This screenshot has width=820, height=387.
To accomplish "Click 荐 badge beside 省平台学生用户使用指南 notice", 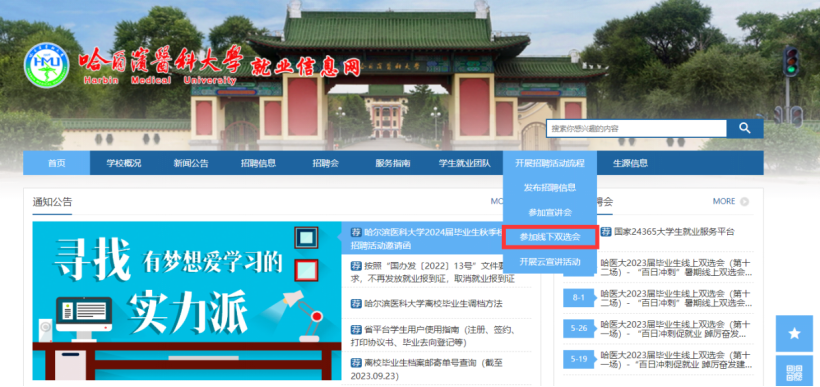I will point(356,329).
